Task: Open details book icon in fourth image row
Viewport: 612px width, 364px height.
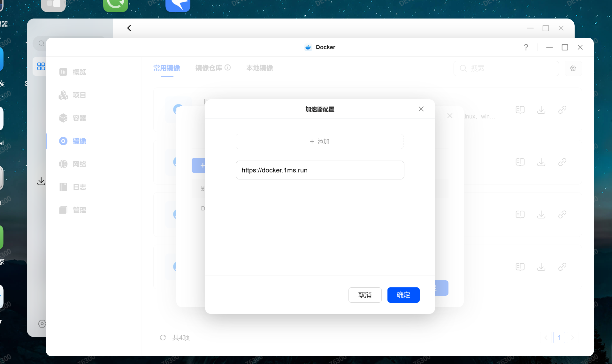Action: point(520,267)
